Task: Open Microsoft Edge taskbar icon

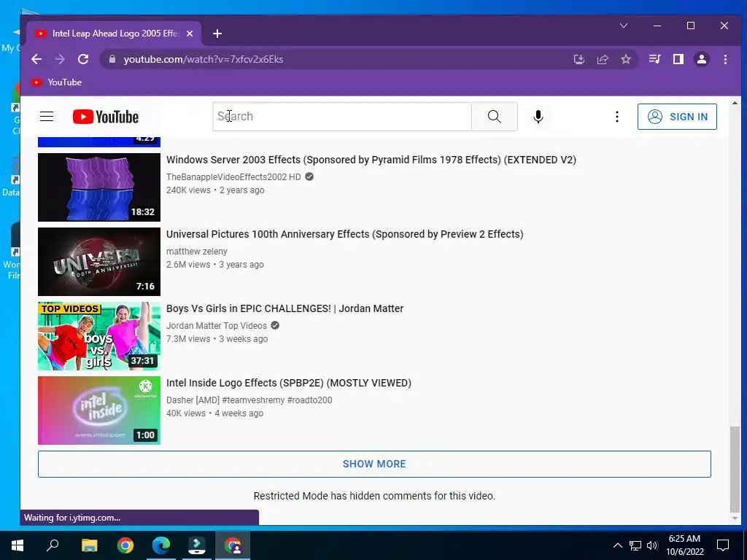Action: click(161, 545)
